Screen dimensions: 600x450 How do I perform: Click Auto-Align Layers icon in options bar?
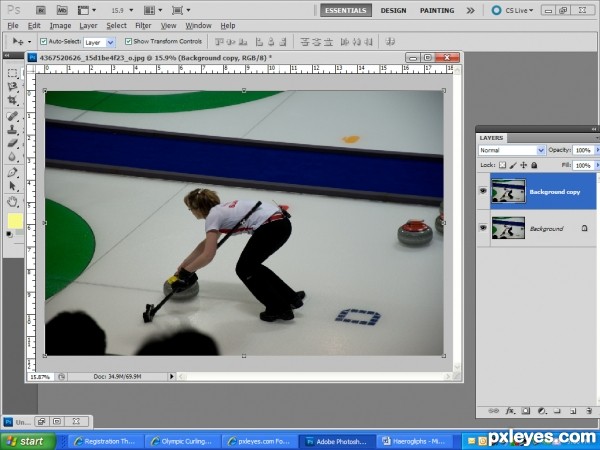click(x=390, y=41)
